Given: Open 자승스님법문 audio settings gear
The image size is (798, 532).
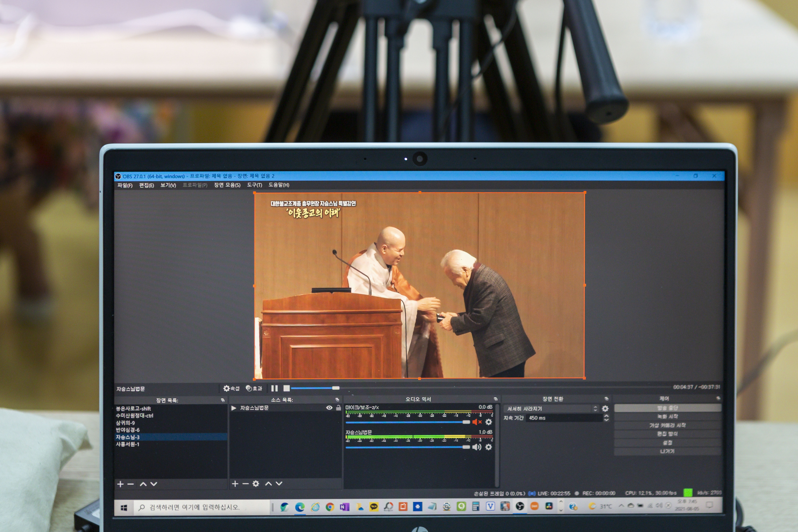Looking at the screenshot, I should [x=488, y=447].
